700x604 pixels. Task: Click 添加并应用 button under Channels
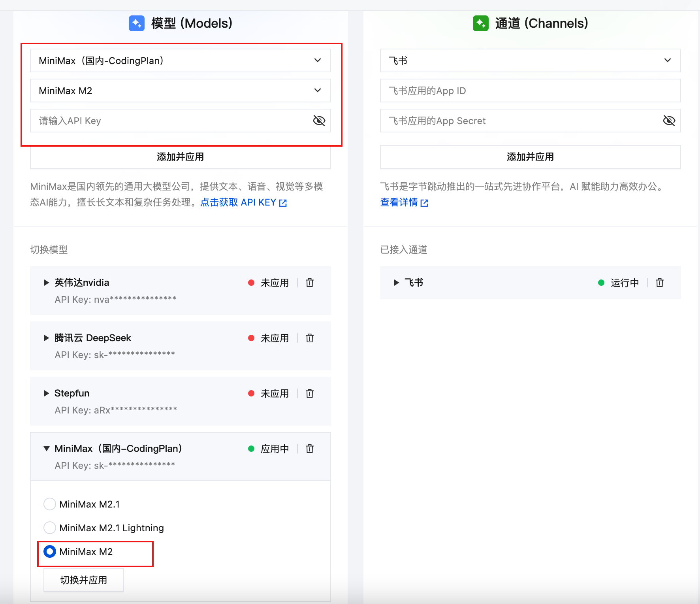pos(530,157)
